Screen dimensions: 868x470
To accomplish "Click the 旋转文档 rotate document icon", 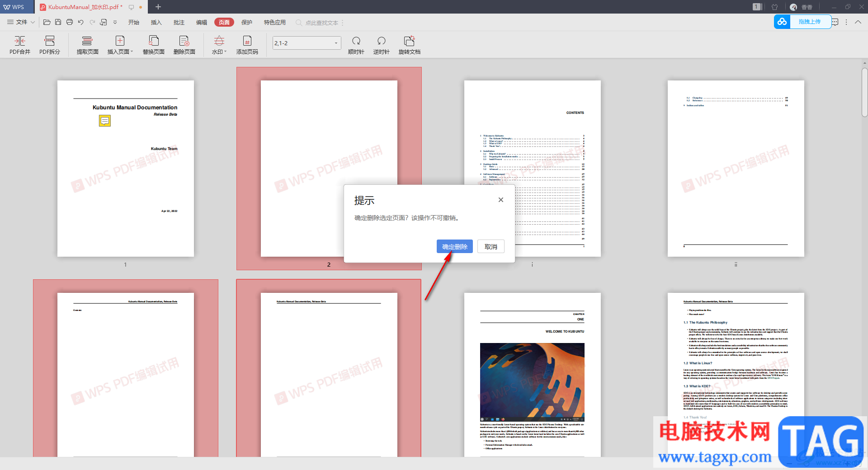I will tap(410, 45).
